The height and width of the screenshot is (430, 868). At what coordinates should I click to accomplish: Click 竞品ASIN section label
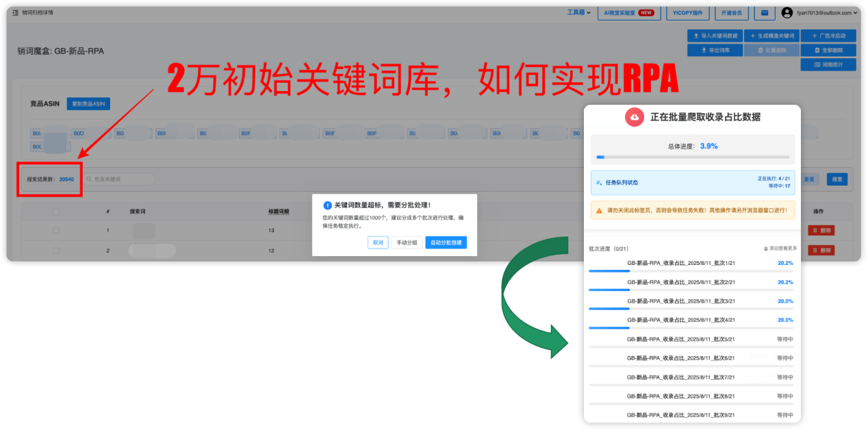coord(45,104)
